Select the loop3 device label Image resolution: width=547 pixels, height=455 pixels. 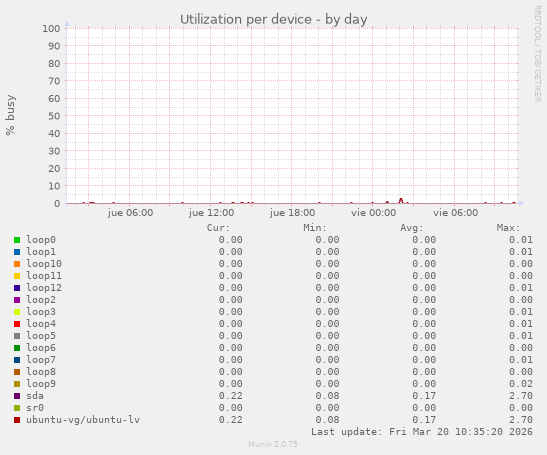pos(41,312)
